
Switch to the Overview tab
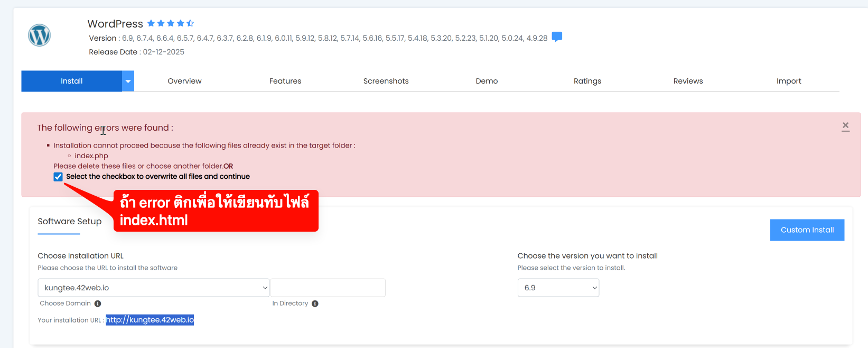[x=184, y=81]
